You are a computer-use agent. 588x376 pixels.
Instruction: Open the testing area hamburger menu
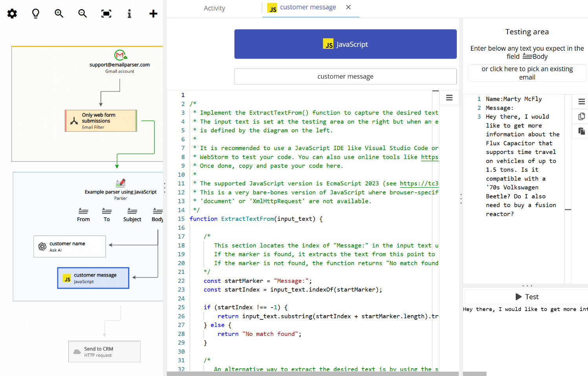581,101
